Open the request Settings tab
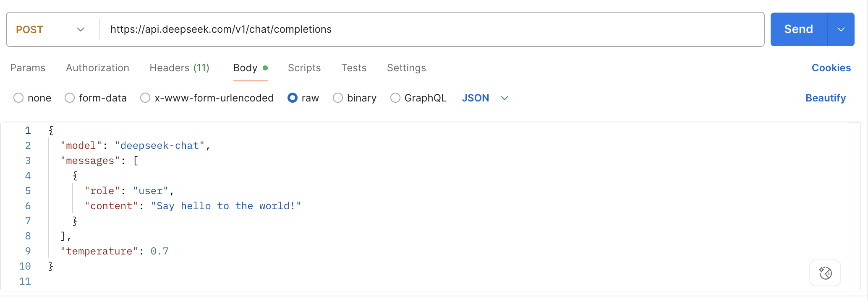This screenshot has width=868, height=301. tap(406, 68)
